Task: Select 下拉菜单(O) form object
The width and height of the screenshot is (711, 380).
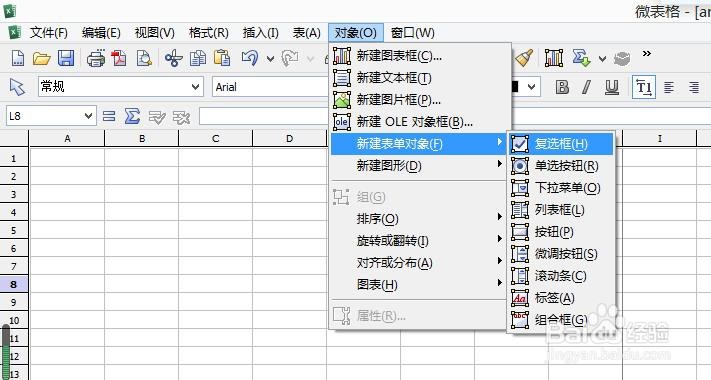Action: [561, 188]
